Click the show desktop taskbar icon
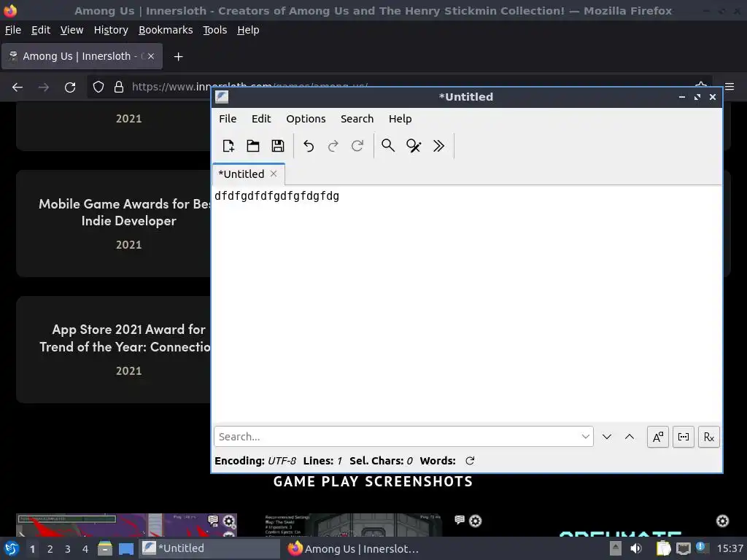Image resolution: width=747 pixels, height=560 pixels. tap(126, 548)
